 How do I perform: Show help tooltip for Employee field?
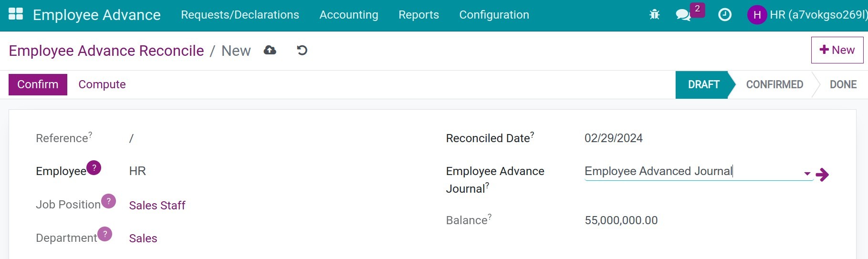click(94, 168)
